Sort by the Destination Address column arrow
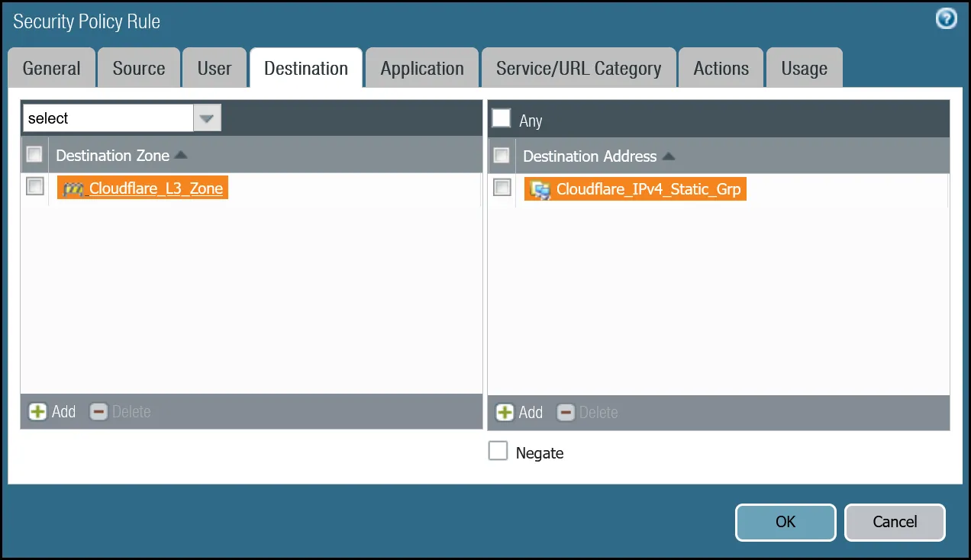This screenshot has height=560, width=971. click(x=666, y=156)
